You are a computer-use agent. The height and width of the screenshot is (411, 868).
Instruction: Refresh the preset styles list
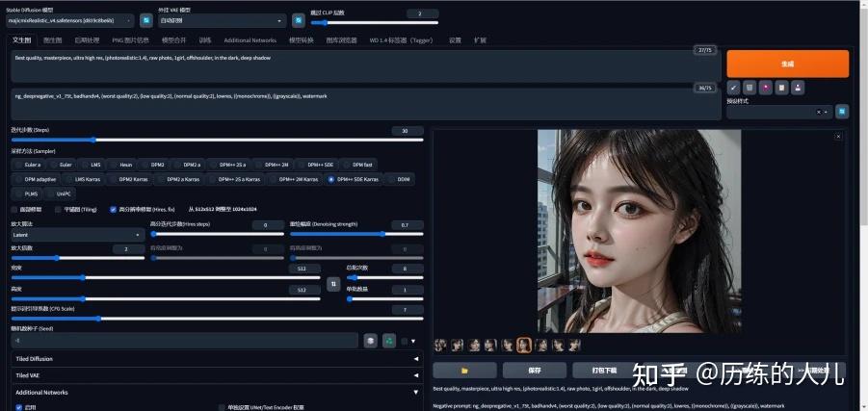pyautogui.click(x=842, y=112)
